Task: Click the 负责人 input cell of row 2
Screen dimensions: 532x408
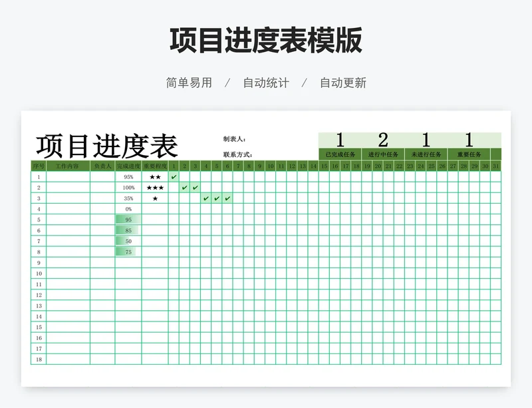Action: [x=102, y=188]
